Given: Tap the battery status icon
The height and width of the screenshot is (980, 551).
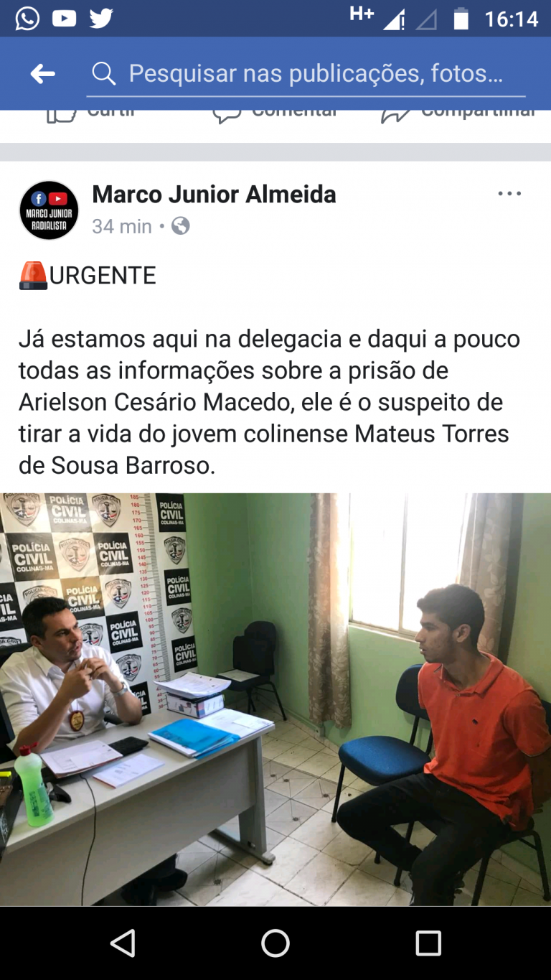Looking at the screenshot, I should click(x=461, y=19).
